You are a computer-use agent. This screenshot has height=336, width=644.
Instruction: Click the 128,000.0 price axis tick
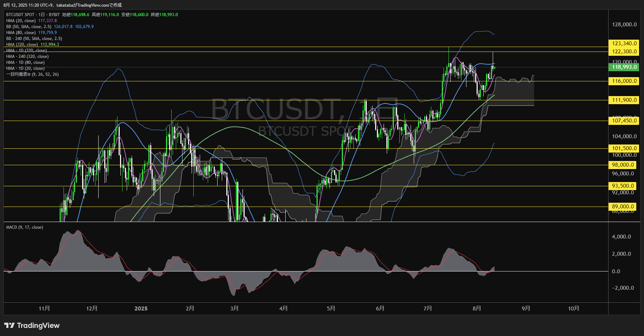click(624, 25)
